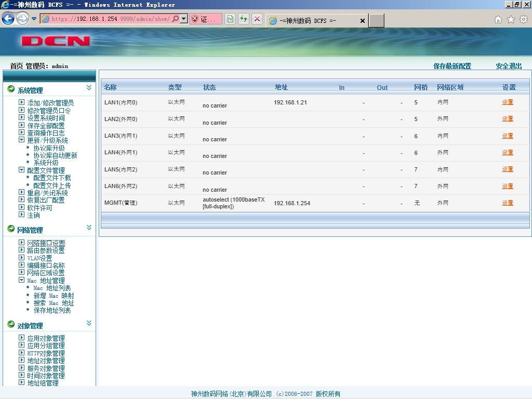This screenshot has width=532, height=399.
Task: Open 网络接口设置 menu item
Action: (x=46, y=243)
